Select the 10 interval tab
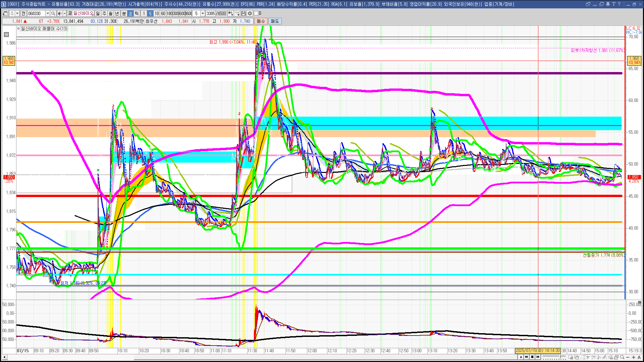 tap(157, 13)
